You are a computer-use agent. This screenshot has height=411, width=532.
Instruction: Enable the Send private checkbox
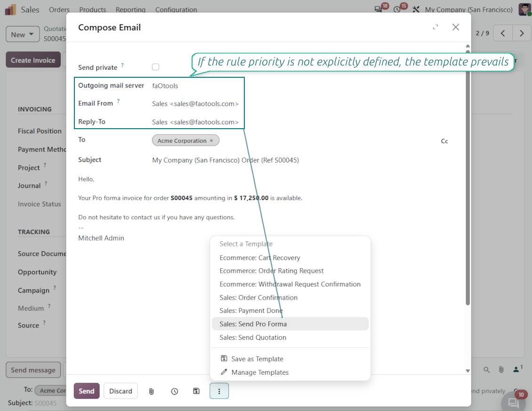155,67
